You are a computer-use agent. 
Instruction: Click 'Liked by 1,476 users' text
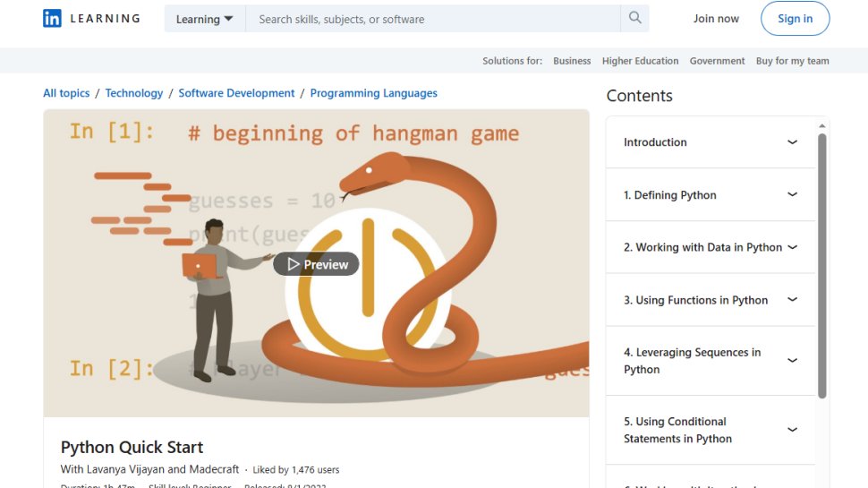295,470
